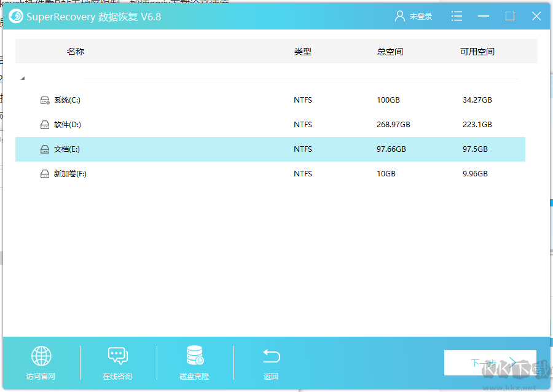Select the 系统(C:) drive row
The height and width of the screenshot is (392, 553).
(270, 100)
